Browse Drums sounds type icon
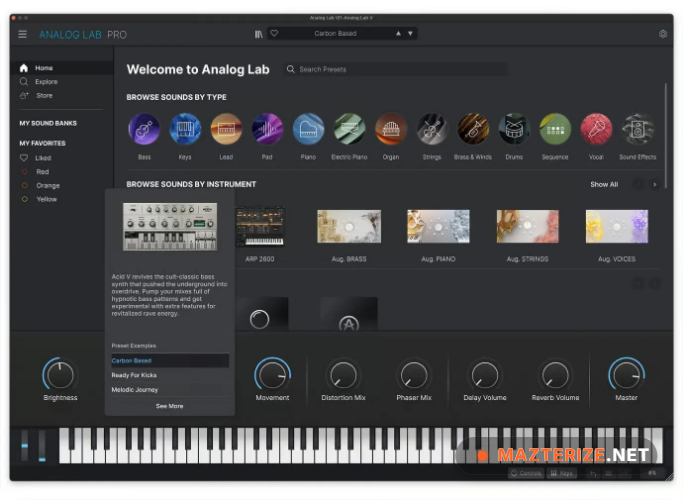The image size is (683, 500). coord(514,129)
